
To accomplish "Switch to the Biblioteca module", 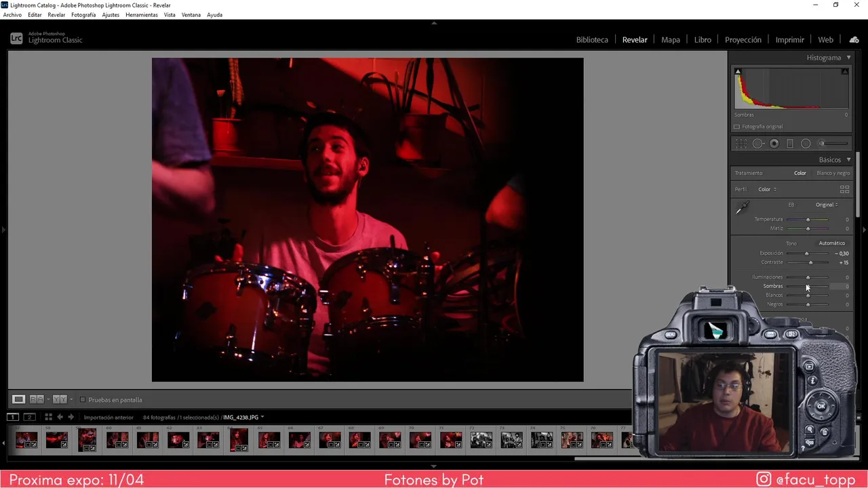I will coord(592,40).
